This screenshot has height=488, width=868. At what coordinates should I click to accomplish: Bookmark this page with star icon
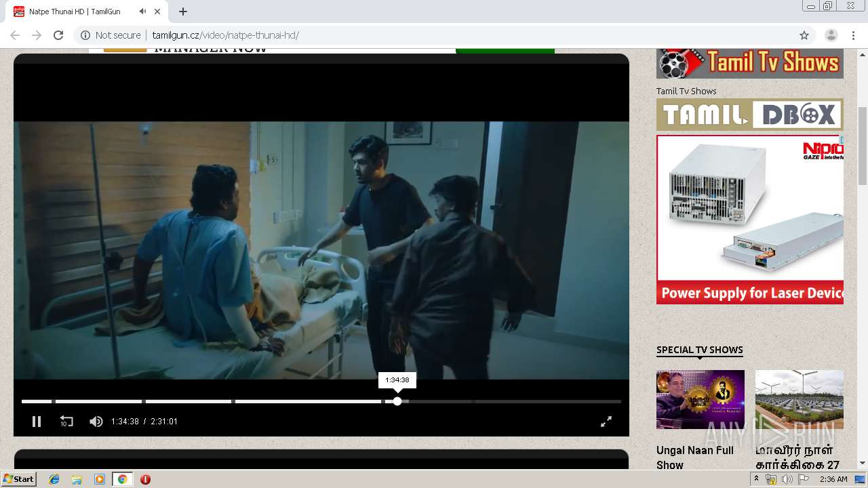(x=804, y=35)
